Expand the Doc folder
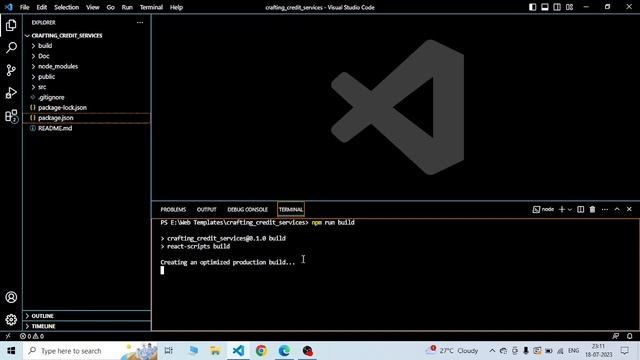 (87, 56)
